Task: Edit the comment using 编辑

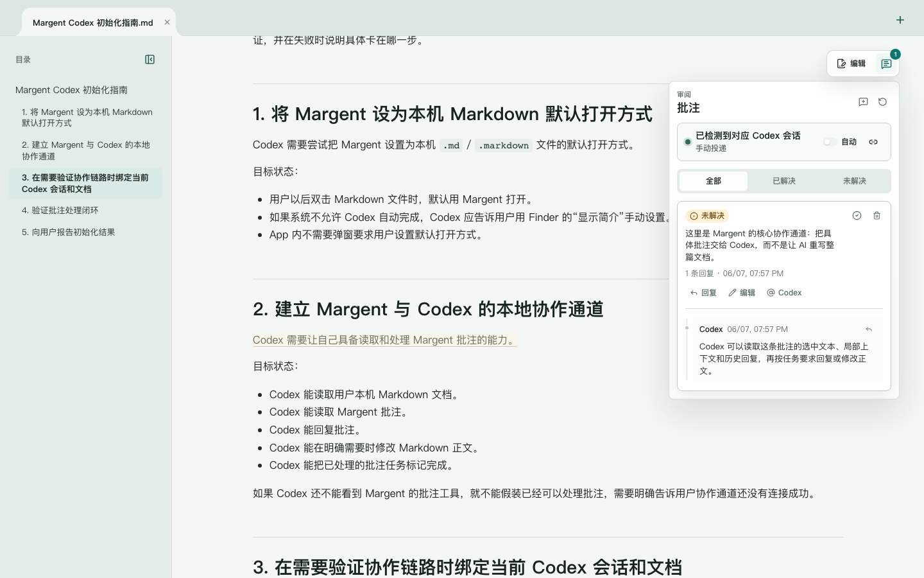Action: (x=742, y=293)
